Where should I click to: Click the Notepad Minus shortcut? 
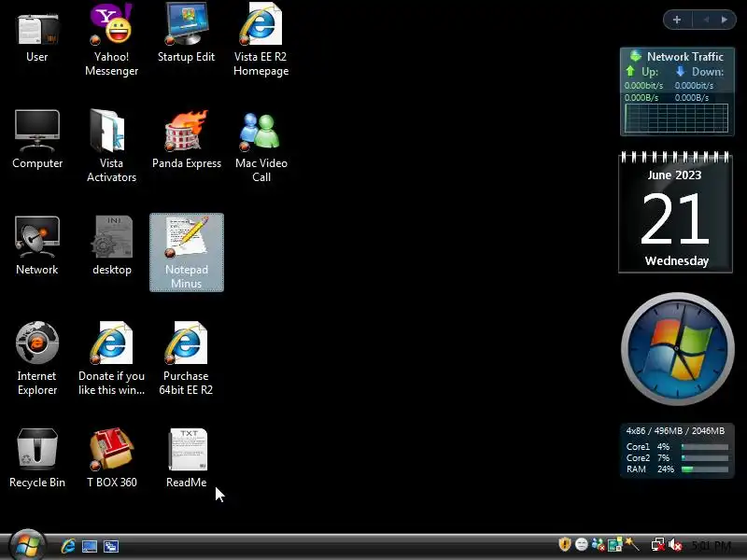click(x=186, y=251)
